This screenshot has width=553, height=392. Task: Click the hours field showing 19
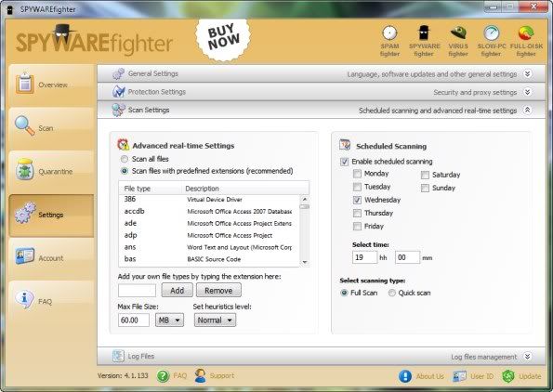[364, 257]
